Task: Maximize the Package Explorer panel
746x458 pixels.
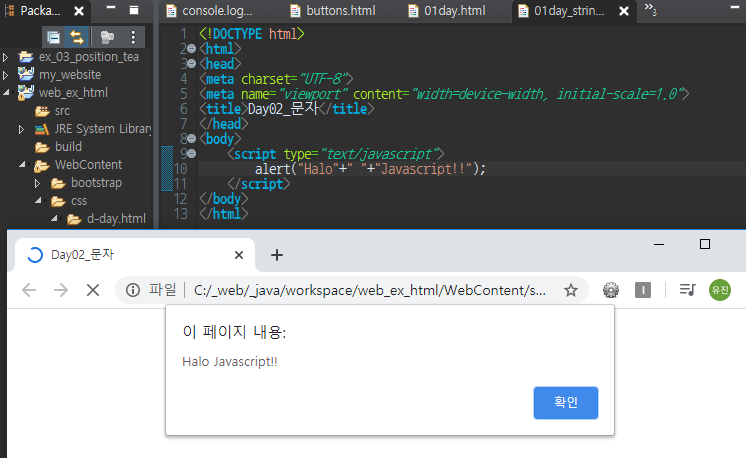Action: pos(134,10)
